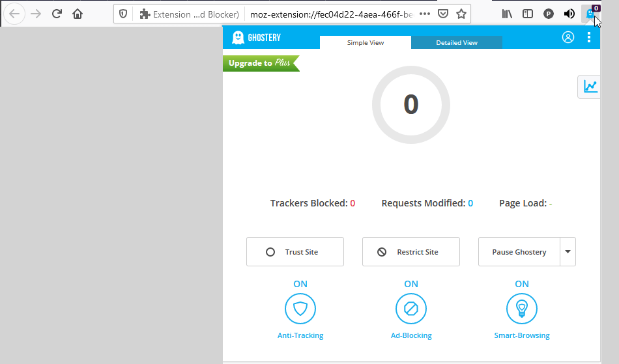This screenshot has height=364, width=619.
Task: Click the Trackers Blocked: 0 text
Action: coord(313,203)
